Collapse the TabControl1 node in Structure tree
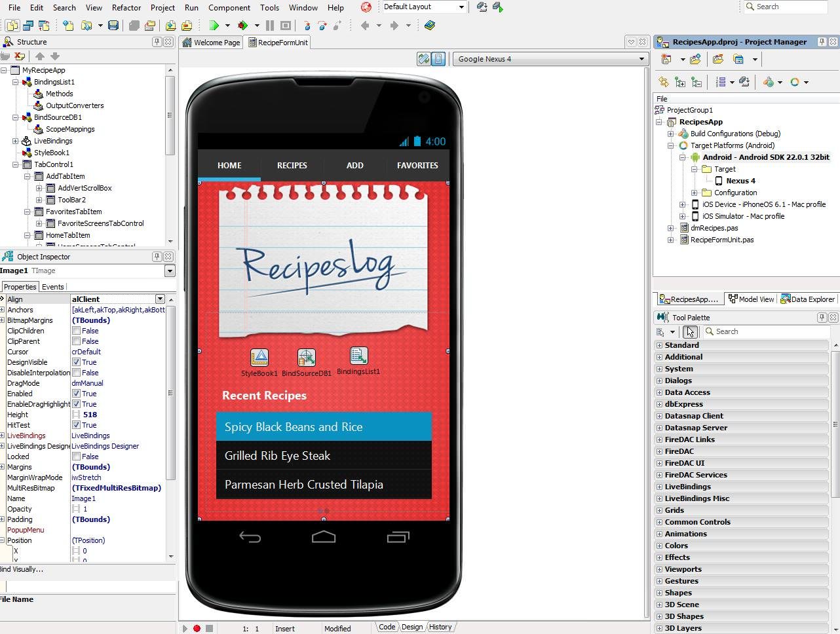The image size is (840, 634). 15,164
